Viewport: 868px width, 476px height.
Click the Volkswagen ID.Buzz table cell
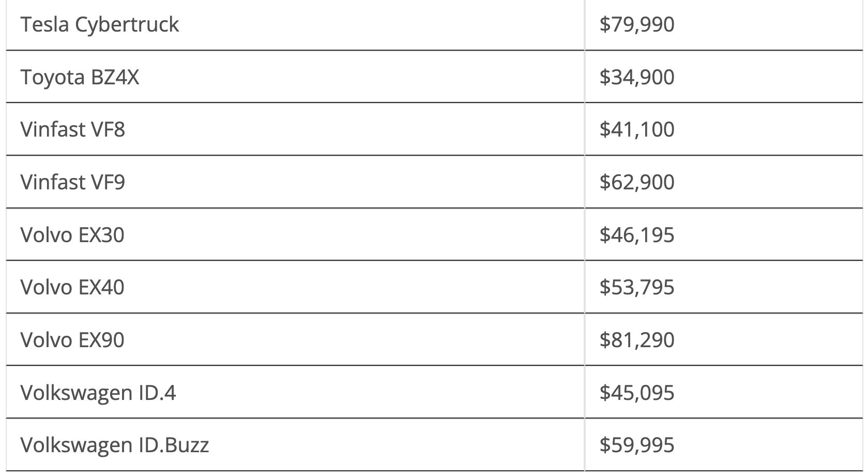(x=115, y=445)
